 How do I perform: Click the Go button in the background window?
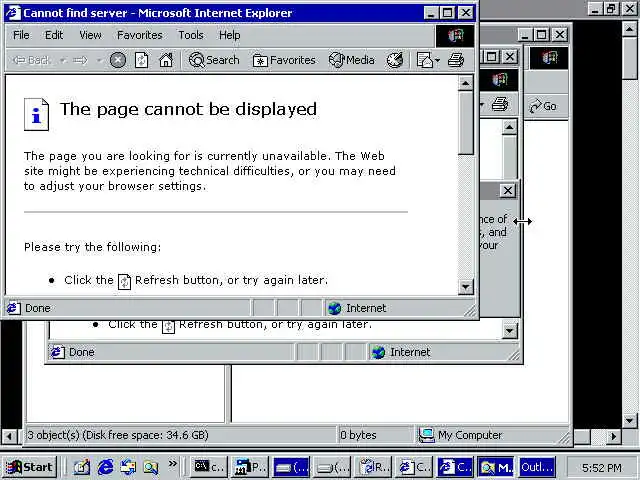point(543,106)
